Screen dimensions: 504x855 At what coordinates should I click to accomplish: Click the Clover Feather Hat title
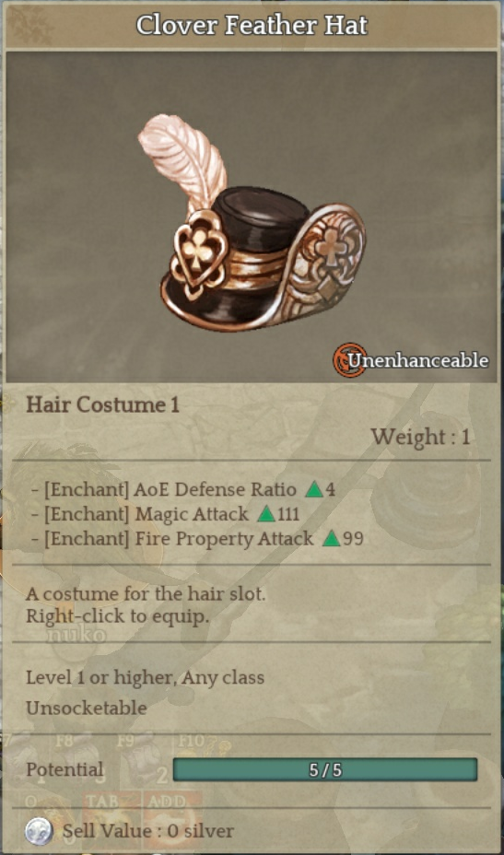pyautogui.click(x=252, y=25)
